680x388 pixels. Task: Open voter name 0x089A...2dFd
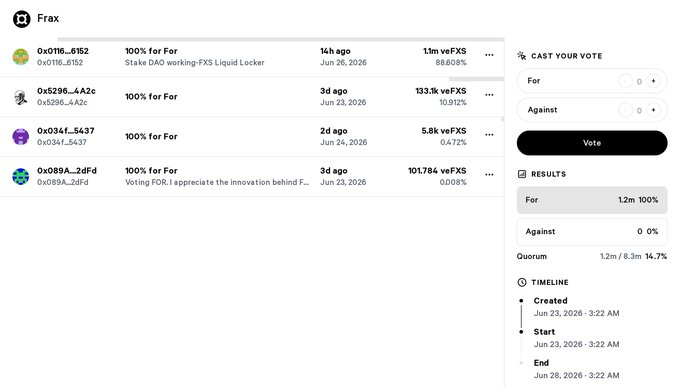67,170
